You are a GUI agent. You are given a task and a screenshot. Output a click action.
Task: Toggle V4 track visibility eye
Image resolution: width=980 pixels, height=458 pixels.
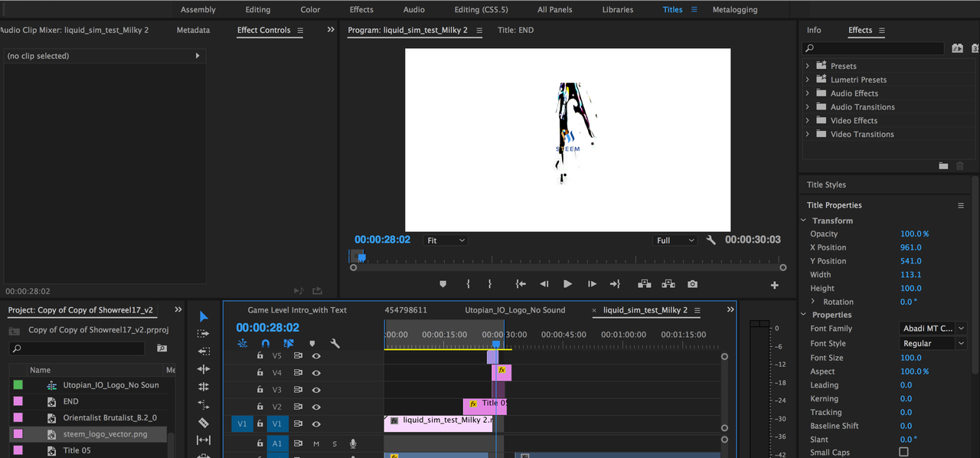315,373
